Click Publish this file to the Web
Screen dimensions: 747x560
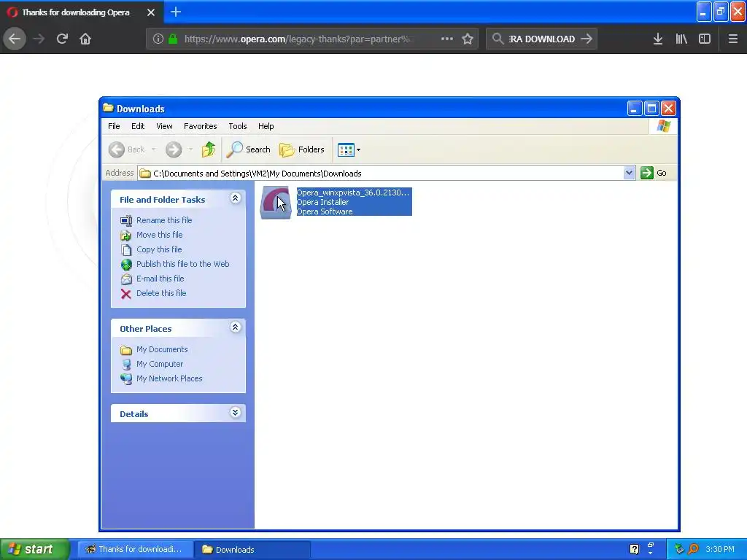tap(182, 264)
